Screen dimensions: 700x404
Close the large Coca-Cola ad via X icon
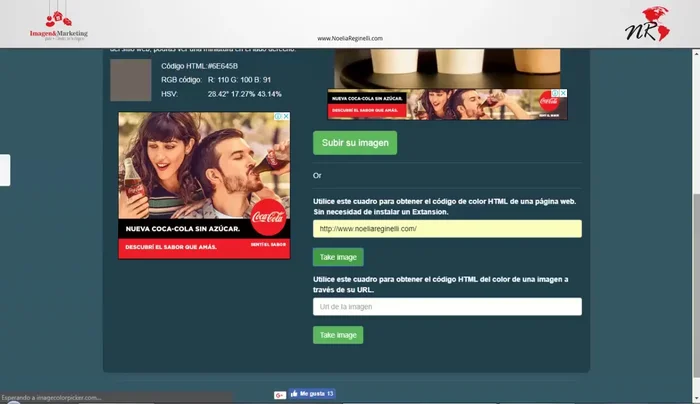point(286,116)
